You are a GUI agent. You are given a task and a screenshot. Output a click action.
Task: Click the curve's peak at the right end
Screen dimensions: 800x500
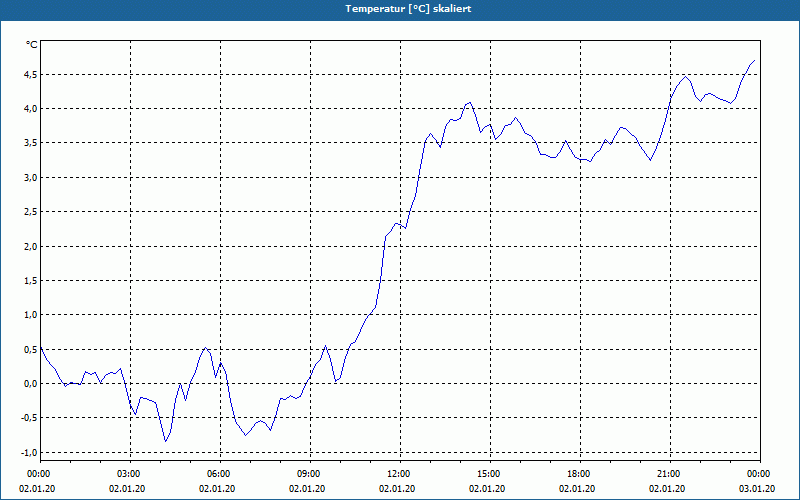coord(754,61)
